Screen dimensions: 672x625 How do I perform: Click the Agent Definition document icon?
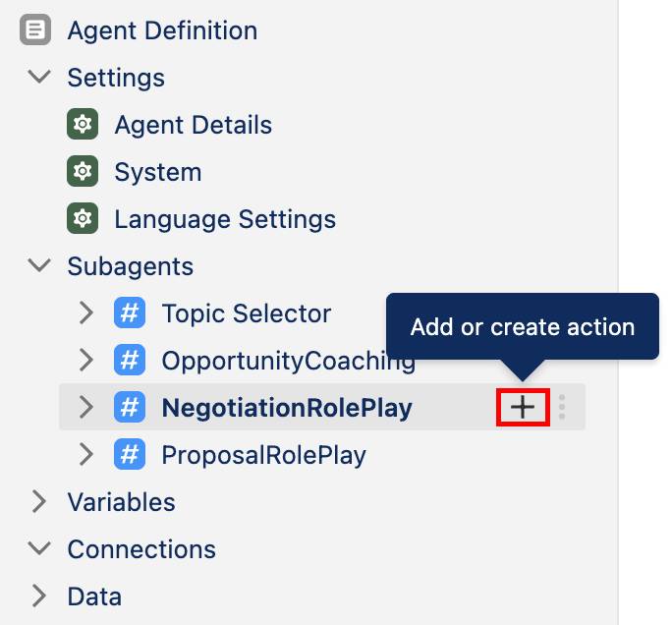coord(35,30)
